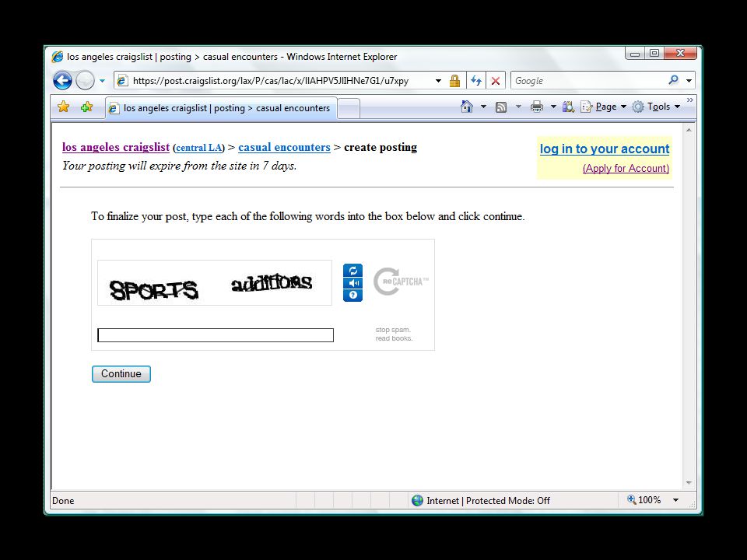Open the Page menu
This screenshot has height=560, width=747.
(x=603, y=107)
